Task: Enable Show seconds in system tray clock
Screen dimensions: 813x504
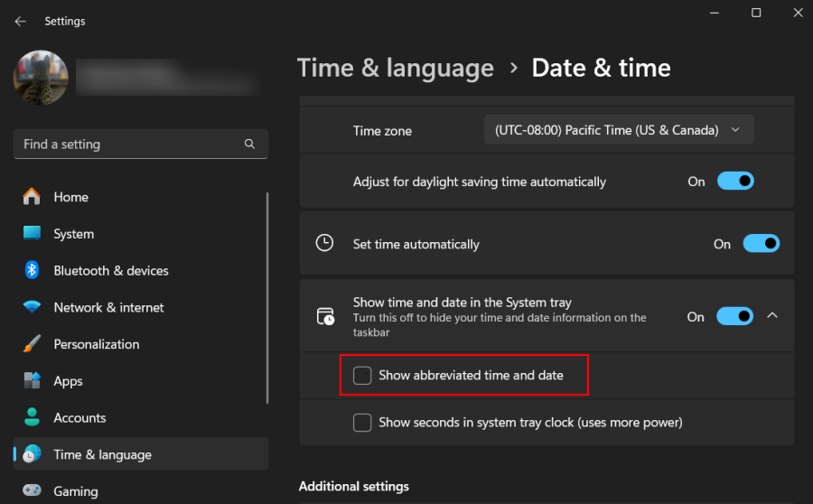Action: click(x=362, y=422)
